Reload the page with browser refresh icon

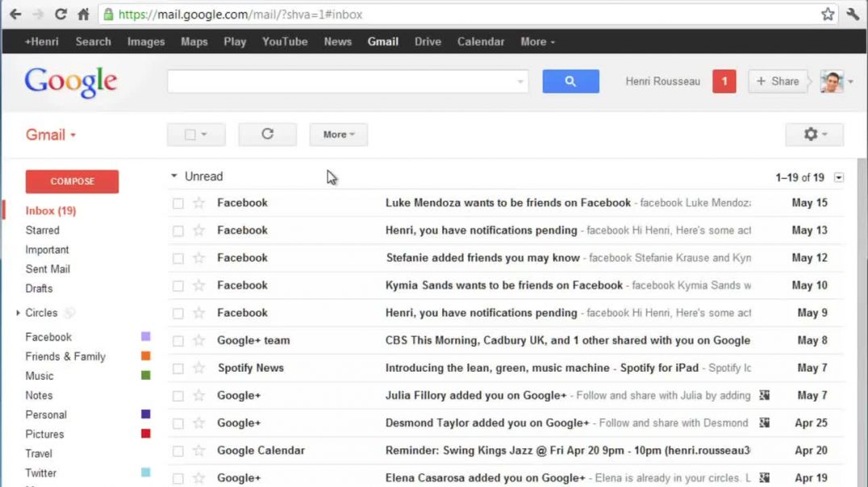(x=61, y=15)
